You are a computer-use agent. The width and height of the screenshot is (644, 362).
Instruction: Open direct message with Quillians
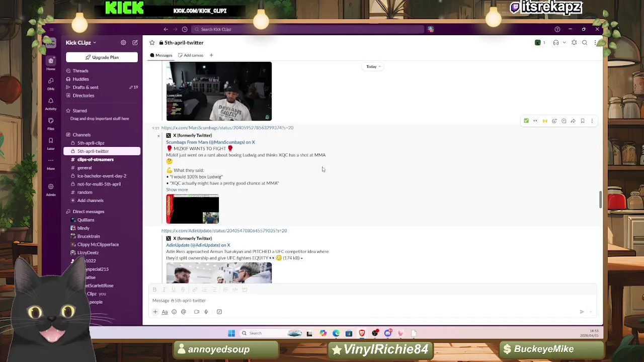[x=86, y=220]
